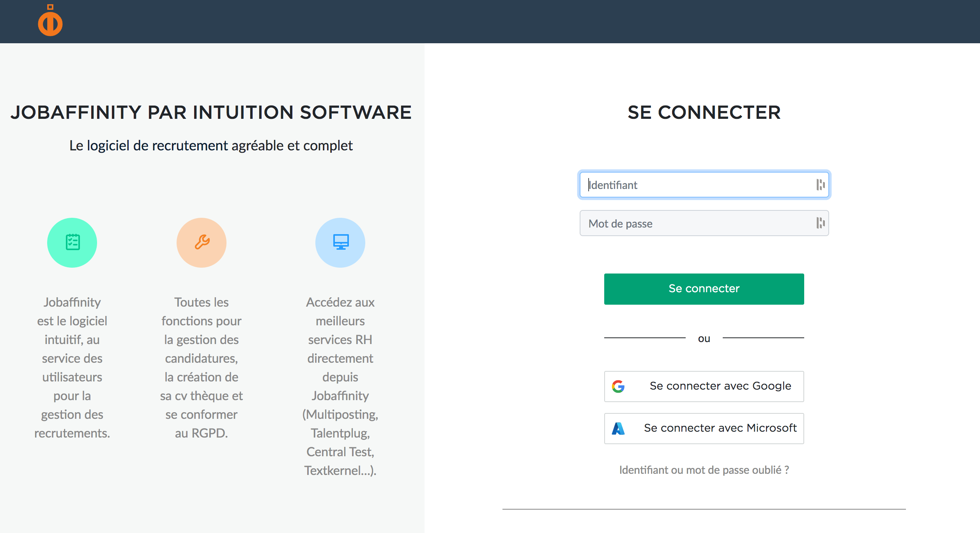Click password manager icon in Mot de passe field
The image size is (980, 533).
coord(821,223)
